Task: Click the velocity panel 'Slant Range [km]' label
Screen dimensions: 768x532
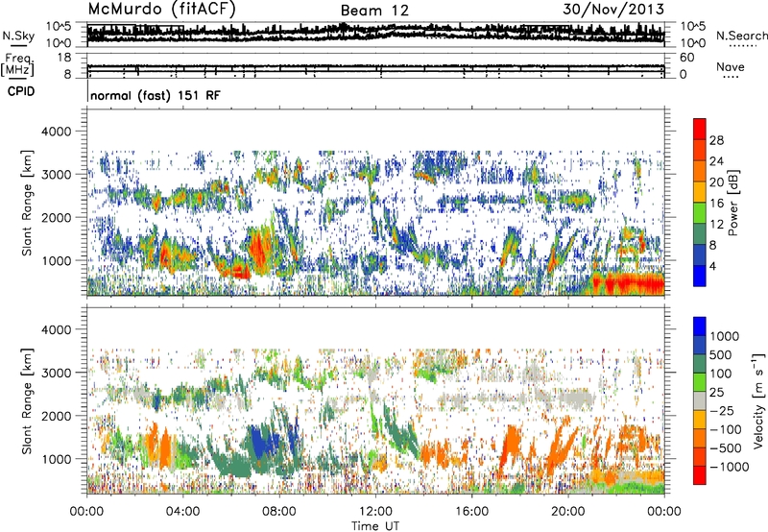Action: click(28, 400)
